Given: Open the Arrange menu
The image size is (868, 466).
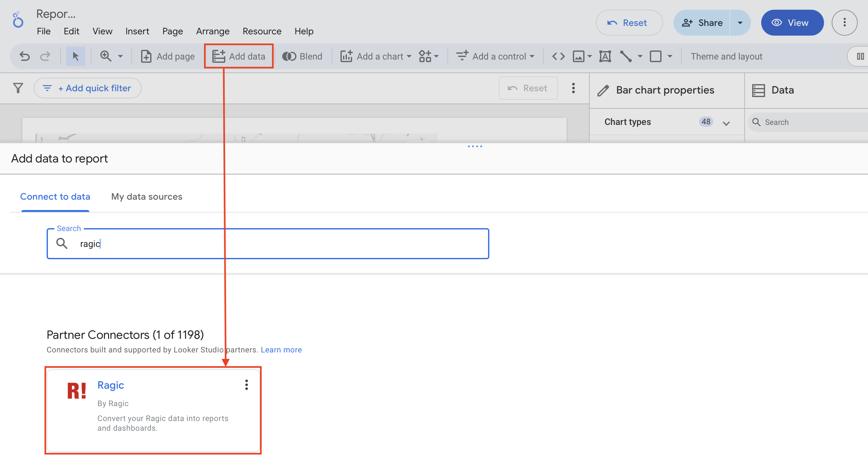Looking at the screenshot, I should coord(213,31).
